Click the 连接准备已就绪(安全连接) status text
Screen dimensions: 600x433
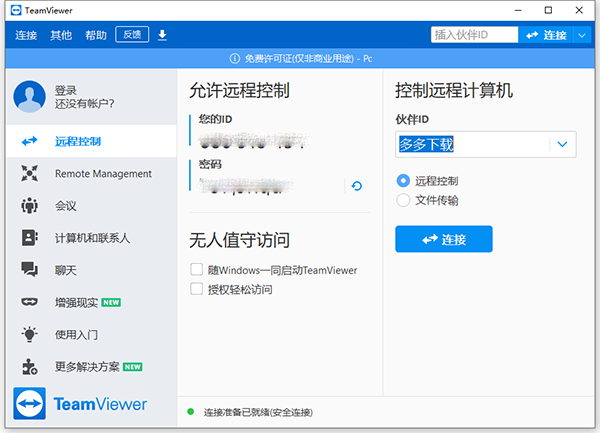258,412
